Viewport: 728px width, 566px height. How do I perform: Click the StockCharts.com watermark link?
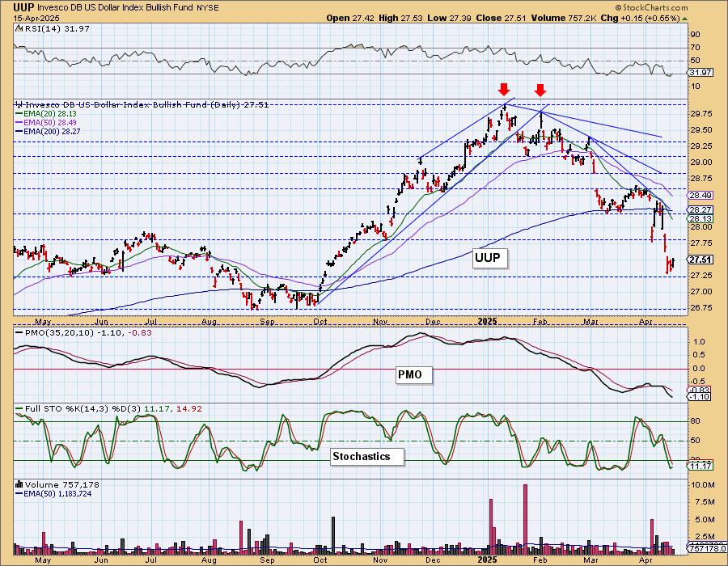(651, 7)
